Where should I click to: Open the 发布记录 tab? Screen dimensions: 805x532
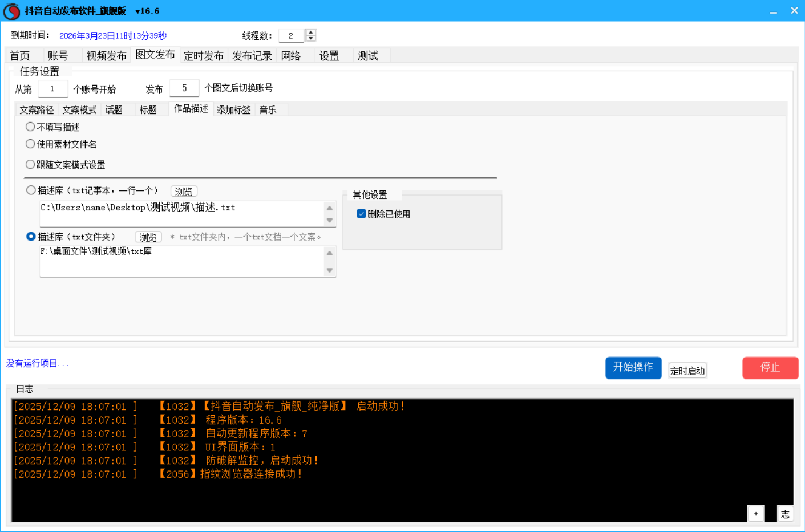(252, 56)
